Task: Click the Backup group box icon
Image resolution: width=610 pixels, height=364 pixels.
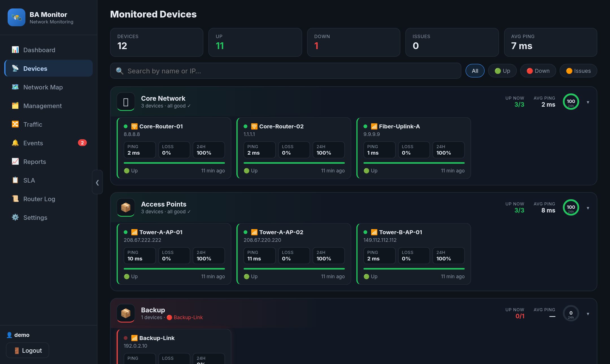Action: (x=126, y=313)
